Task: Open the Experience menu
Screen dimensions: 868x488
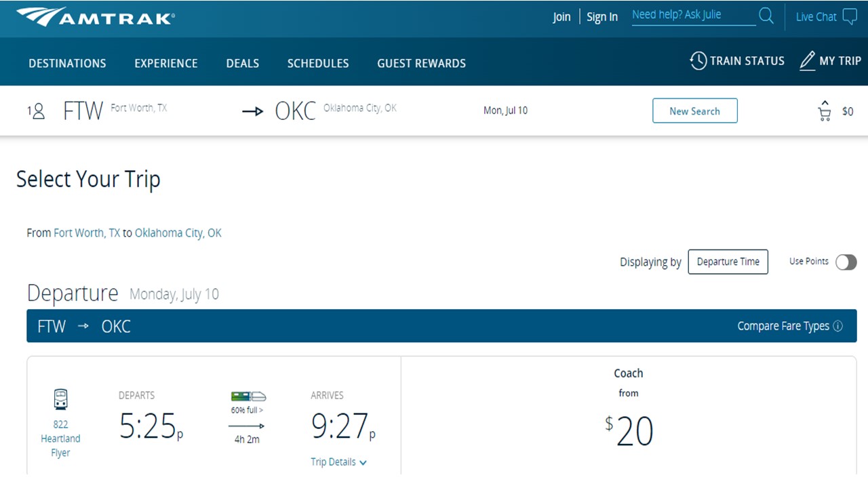Action: point(166,63)
